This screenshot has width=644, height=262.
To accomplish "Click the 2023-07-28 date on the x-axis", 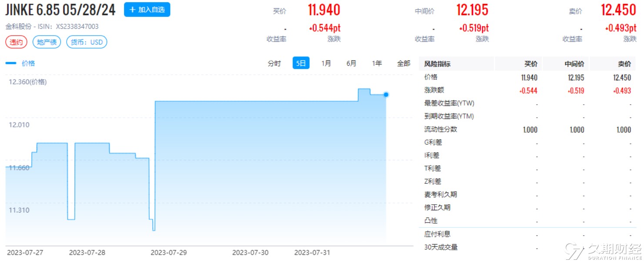I will click(87, 252).
